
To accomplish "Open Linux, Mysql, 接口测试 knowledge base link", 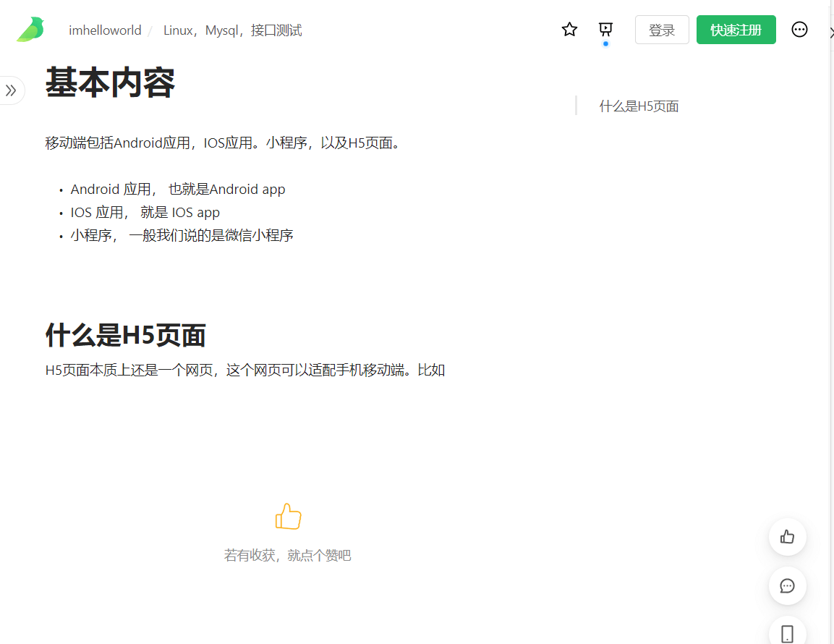I will point(232,30).
